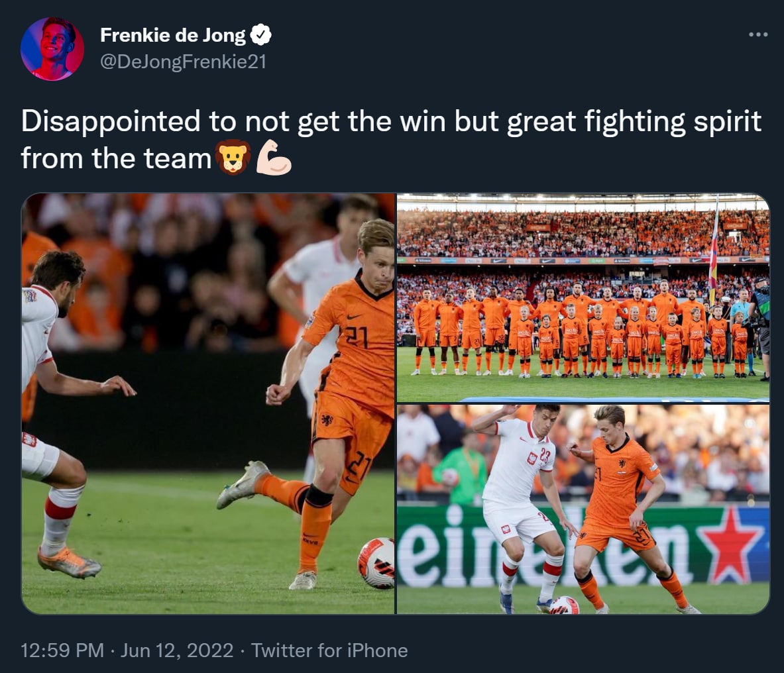Click the flexed biceps emoji

[273, 158]
